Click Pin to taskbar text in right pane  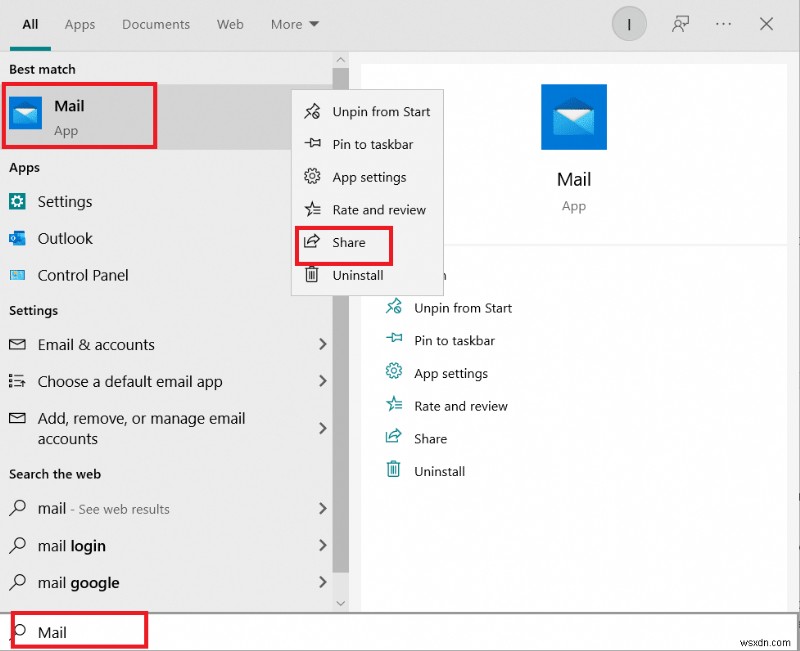pos(454,340)
